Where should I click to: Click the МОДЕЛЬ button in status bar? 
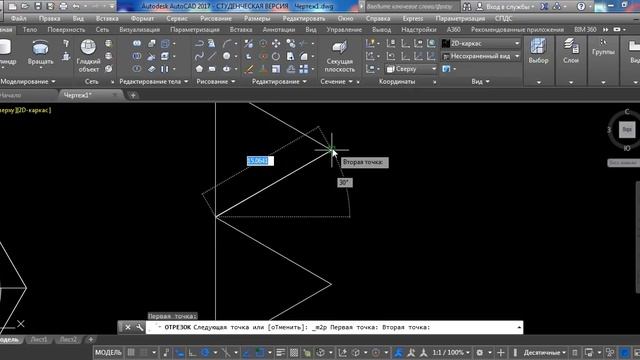coord(108,352)
